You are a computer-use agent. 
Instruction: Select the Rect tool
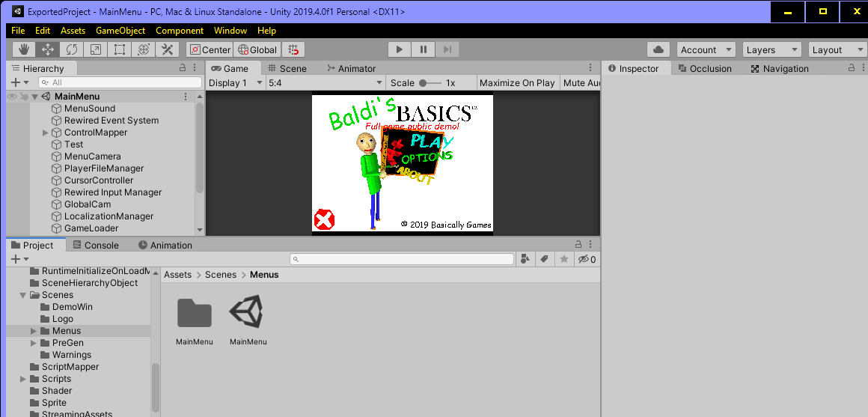pyautogui.click(x=119, y=49)
